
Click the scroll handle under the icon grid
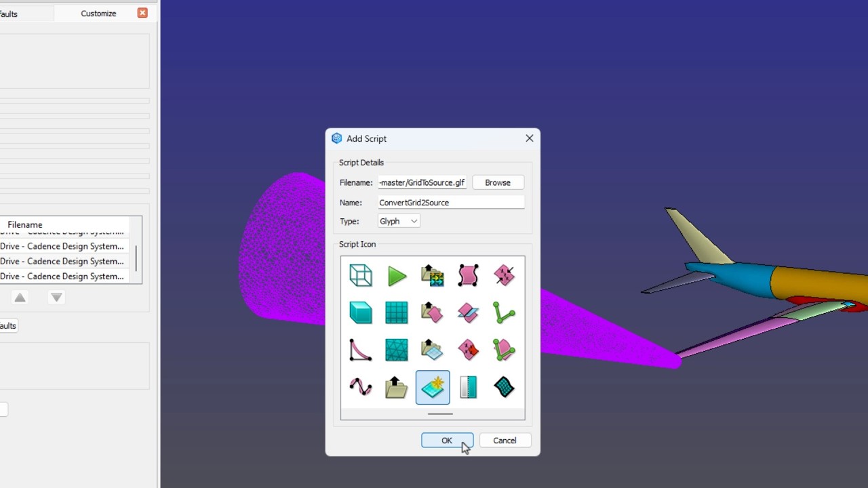point(440,413)
